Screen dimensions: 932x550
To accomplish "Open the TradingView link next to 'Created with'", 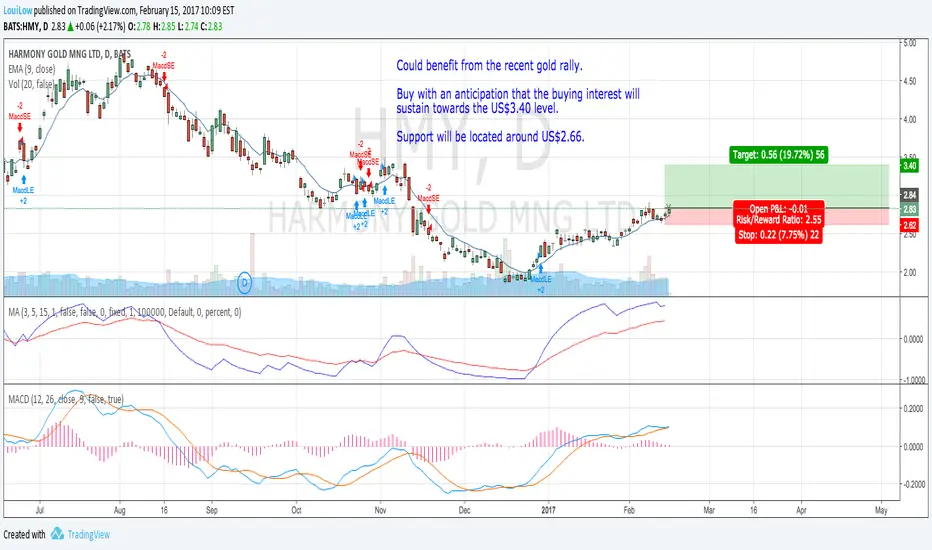I will pos(89,535).
